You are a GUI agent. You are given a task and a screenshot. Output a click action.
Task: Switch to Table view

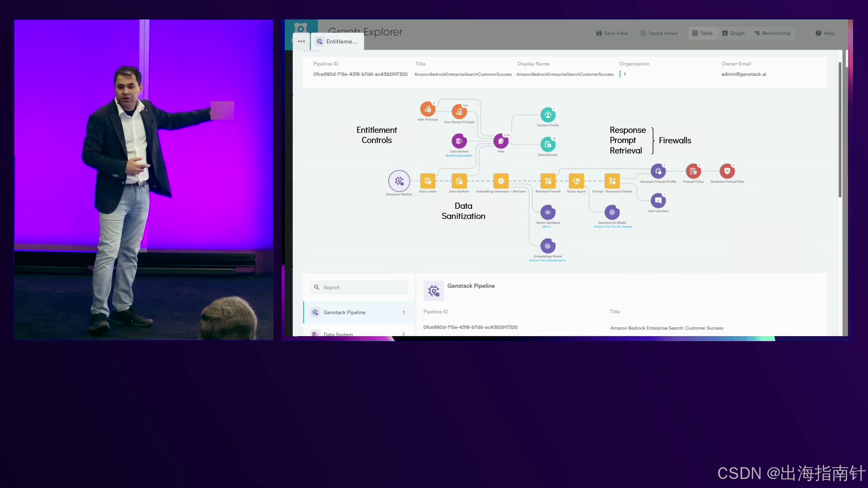coord(703,33)
